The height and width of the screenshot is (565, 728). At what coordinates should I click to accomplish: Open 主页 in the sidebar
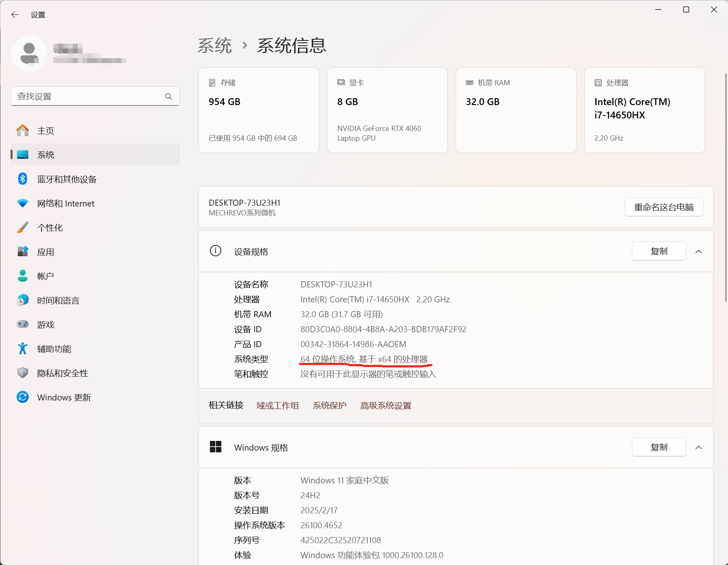click(95, 131)
